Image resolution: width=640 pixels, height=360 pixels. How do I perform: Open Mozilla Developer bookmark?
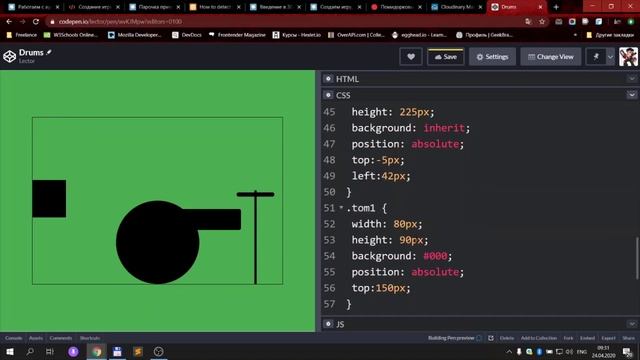tap(135, 35)
